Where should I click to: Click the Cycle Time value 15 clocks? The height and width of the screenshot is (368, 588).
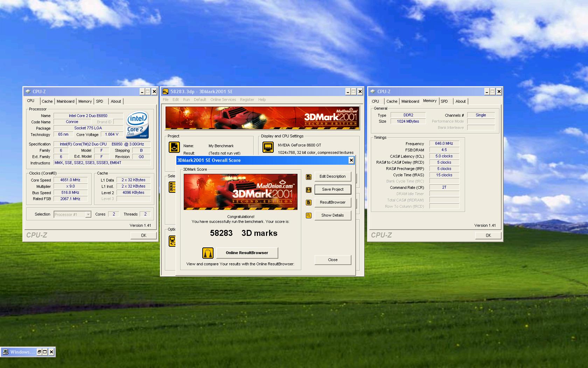point(444,175)
